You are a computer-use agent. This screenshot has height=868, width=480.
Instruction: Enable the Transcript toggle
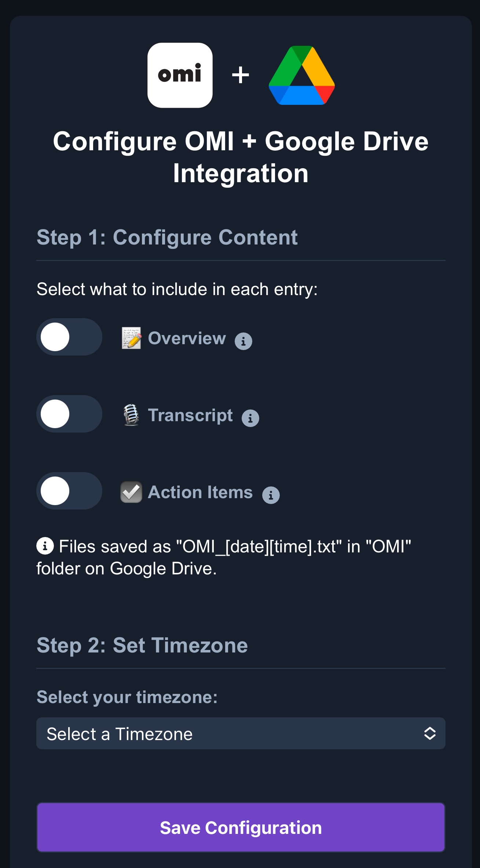[x=69, y=414]
